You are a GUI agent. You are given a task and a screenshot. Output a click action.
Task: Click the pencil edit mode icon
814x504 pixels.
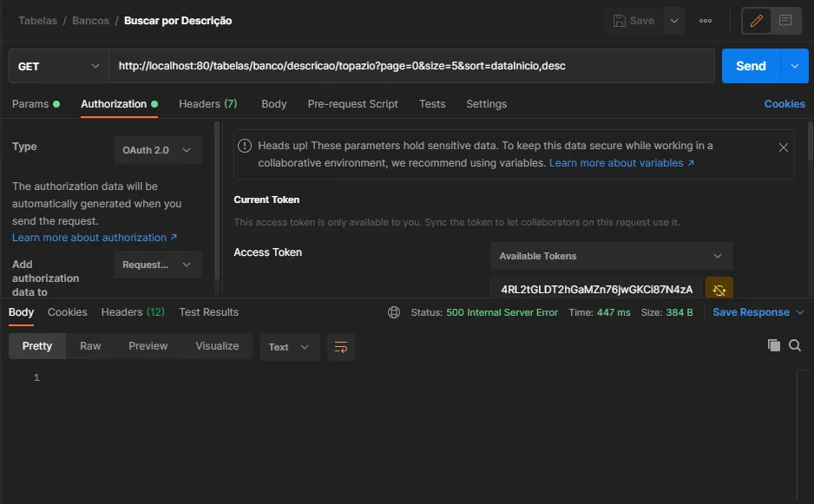[x=757, y=21]
